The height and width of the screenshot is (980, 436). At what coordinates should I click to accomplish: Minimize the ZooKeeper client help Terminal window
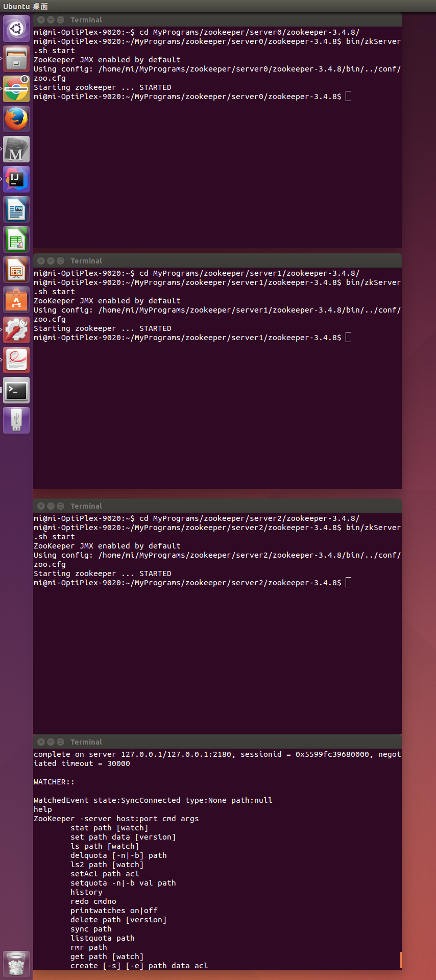(x=51, y=742)
